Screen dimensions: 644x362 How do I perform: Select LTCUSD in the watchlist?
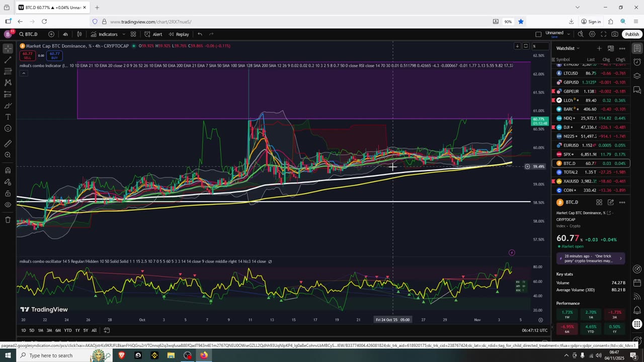click(x=591, y=73)
